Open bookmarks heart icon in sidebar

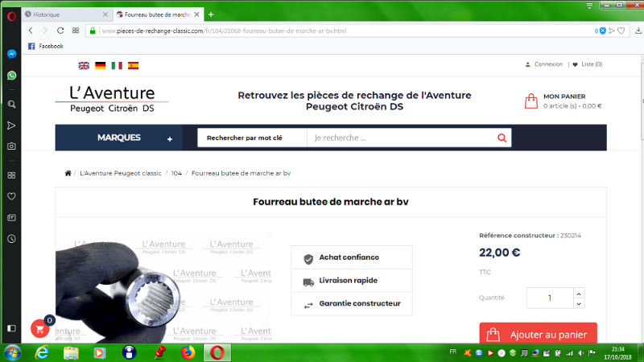click(x=11, y=196)
